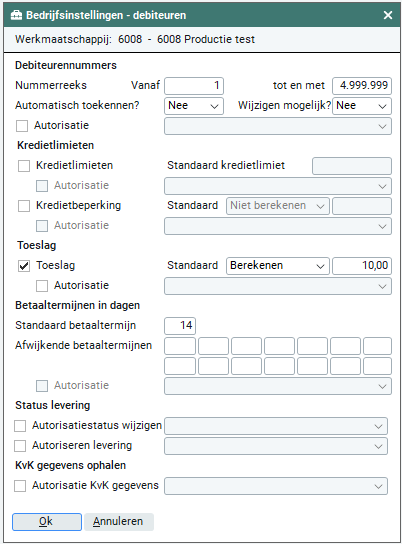
Task: Uncheck the Toeslag checkbox
Action: 24,266
